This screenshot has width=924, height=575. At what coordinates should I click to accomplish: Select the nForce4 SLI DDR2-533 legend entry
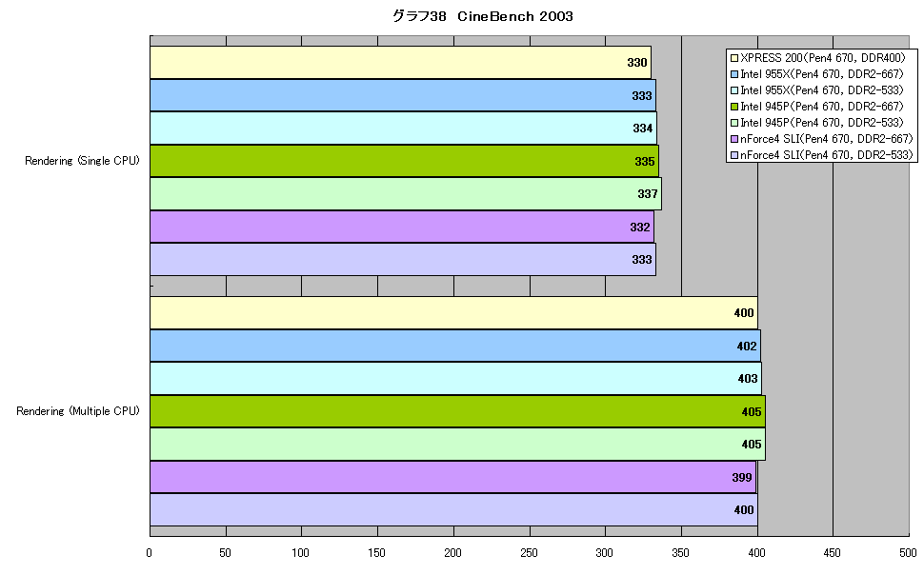pos(821,155)
